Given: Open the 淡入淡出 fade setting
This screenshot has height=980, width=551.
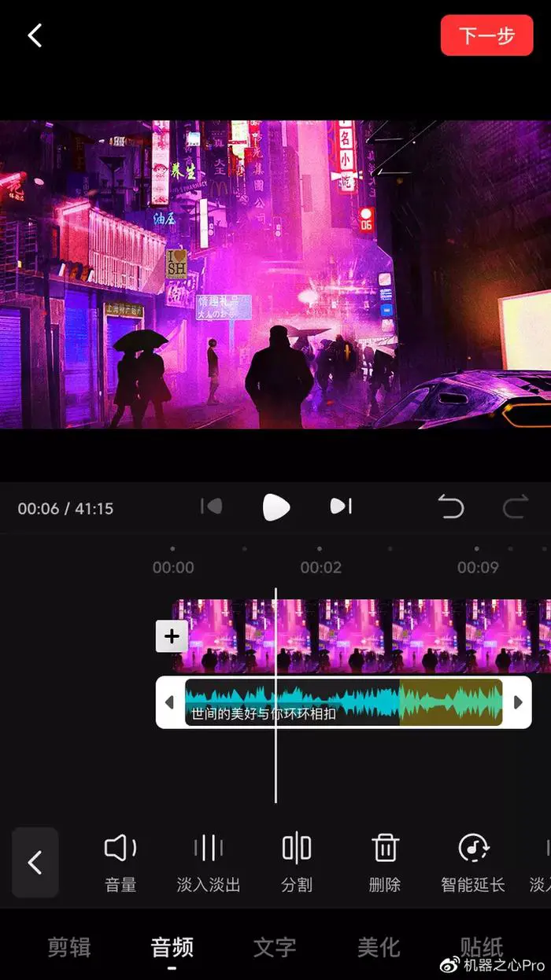Looking at the screenshot, I should [209, 863].
